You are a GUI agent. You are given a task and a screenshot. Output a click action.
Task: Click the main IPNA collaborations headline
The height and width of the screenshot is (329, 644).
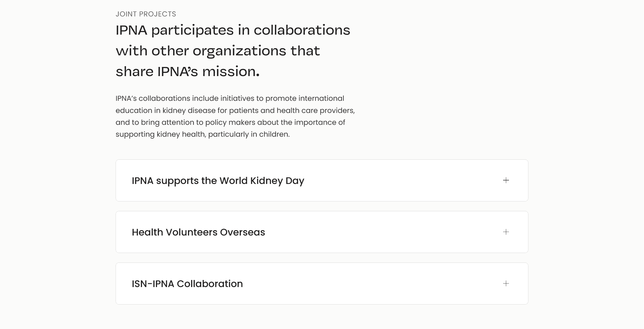pos(233,51)
